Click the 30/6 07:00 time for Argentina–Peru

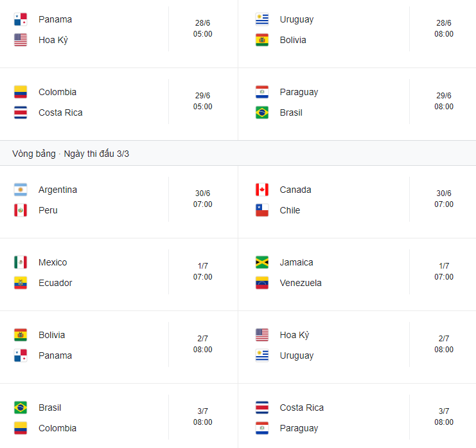202,199
